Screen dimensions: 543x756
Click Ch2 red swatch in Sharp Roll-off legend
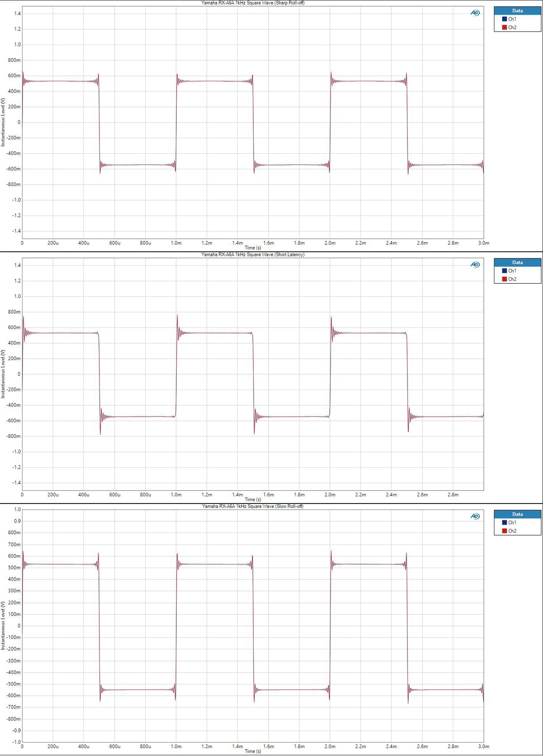[504, 27]
